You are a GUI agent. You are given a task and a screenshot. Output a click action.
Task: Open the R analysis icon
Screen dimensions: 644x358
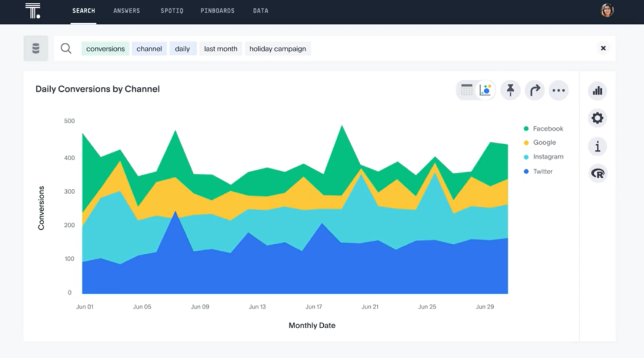click(x=597, y=173)
